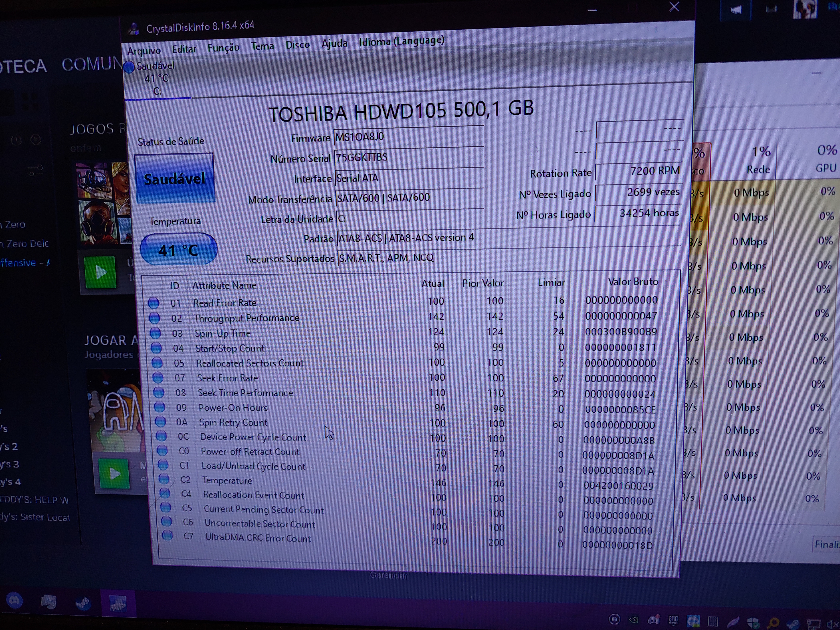Screen dimensions: 840x630
Task: Click status icon for Temperature attribute
Action: coord(164,479)
